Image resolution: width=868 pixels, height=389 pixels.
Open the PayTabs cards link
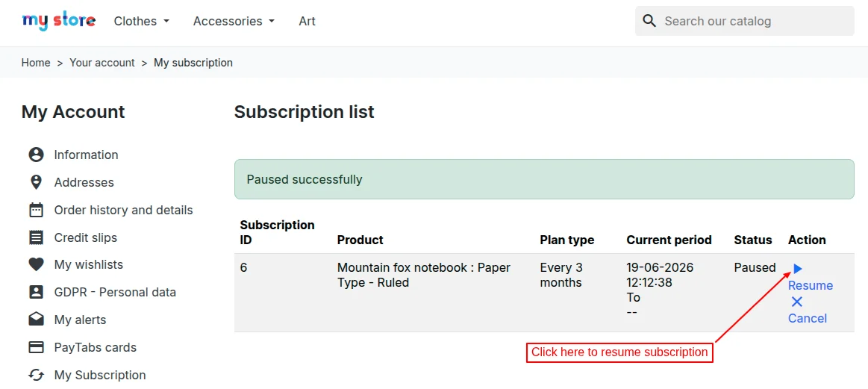96,347
